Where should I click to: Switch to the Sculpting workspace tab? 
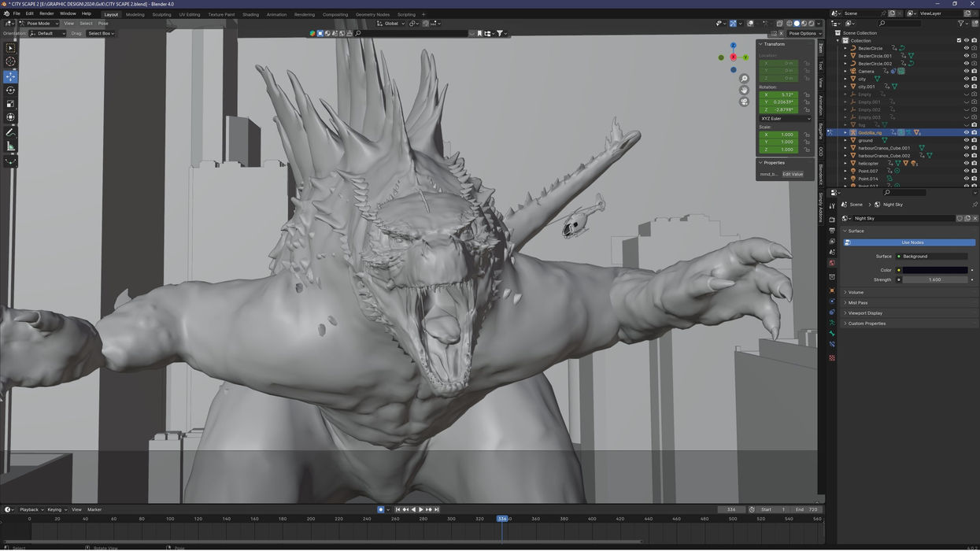pyautogui.click(x=161, y=14)
